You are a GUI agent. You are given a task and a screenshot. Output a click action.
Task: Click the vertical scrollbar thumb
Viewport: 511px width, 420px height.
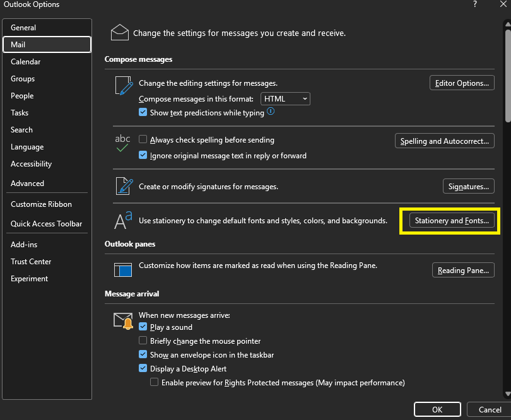pos(508,76)
